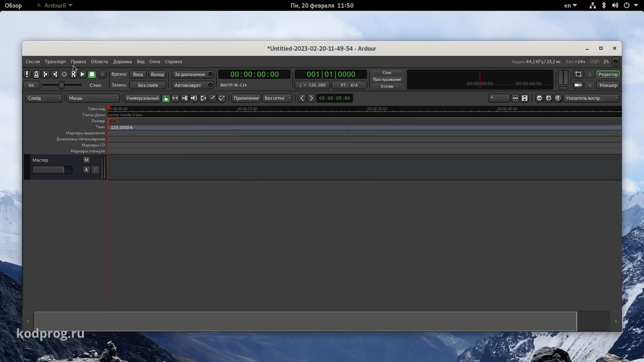Open the Слайд edit mode dropdown
This screenshot has width=644, height=362.
(44, 98)
